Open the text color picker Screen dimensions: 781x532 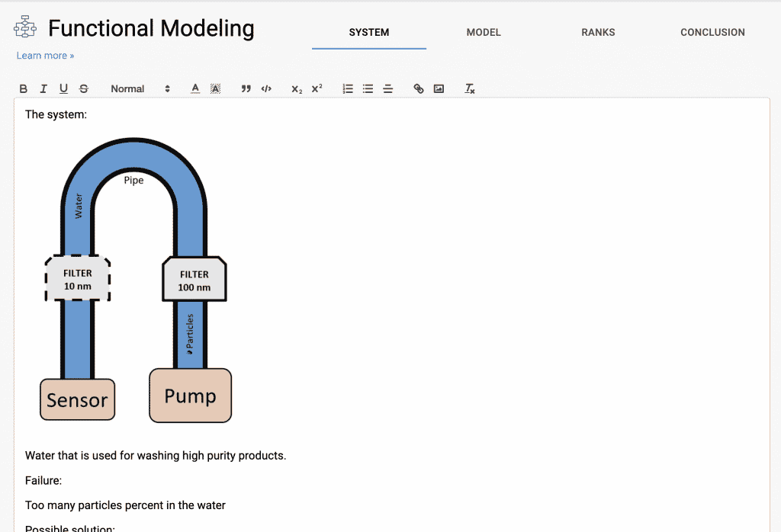[x=195, y=88]
